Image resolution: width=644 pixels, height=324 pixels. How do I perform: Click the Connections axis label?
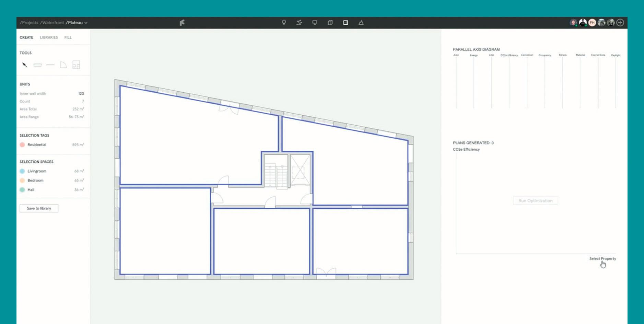point(598,55)
